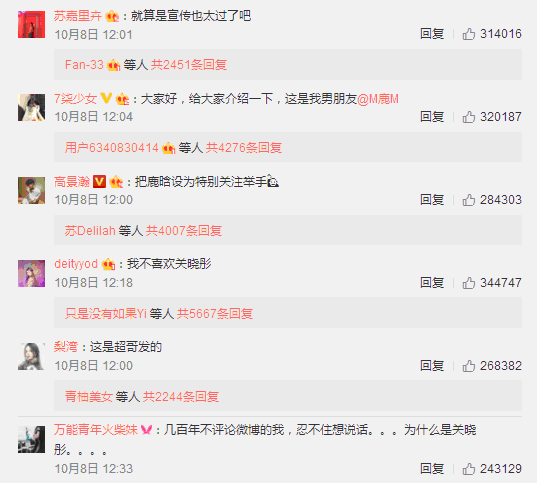
Task: Like deityyod's comment about 关晓彤
Action: pos(469,283)
